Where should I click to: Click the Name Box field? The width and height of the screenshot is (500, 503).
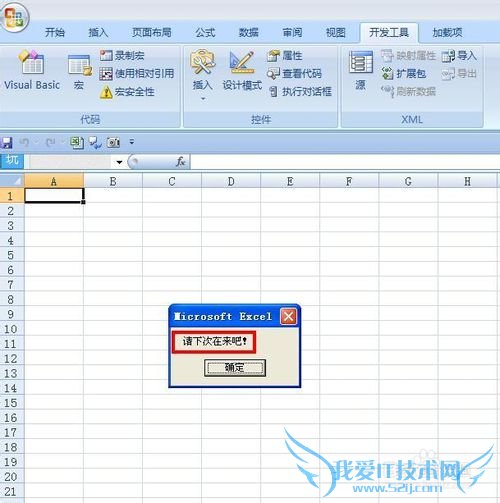pos(70,162)
